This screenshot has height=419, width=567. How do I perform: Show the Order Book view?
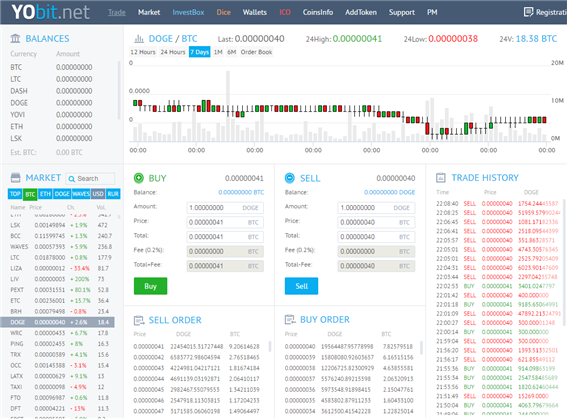tap(256, 52)
